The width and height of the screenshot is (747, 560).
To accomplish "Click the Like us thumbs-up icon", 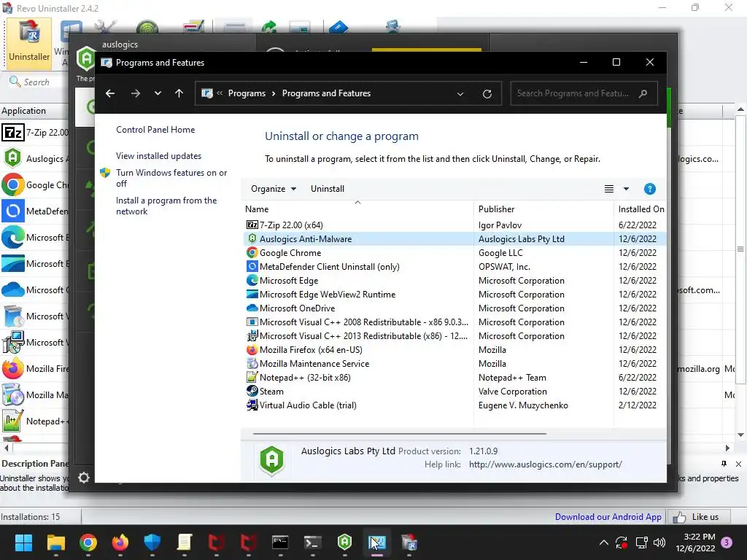I will point(679,517).
